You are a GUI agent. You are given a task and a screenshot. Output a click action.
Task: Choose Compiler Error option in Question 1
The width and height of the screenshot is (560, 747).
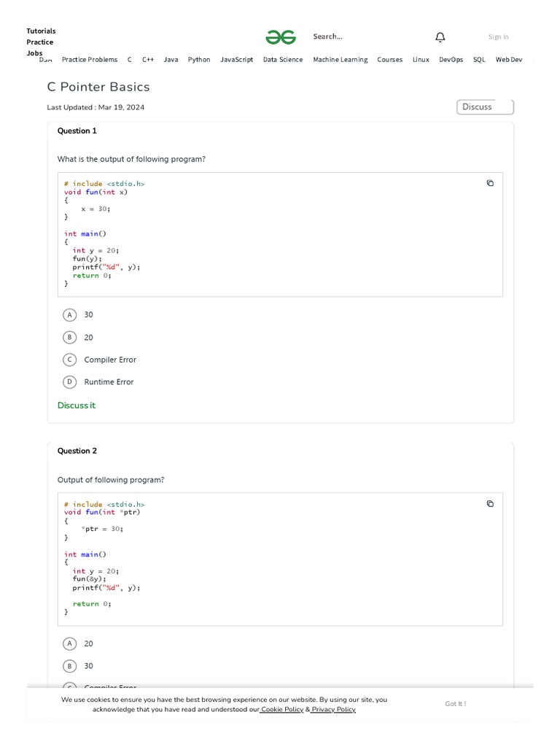[x=70, y=360]
